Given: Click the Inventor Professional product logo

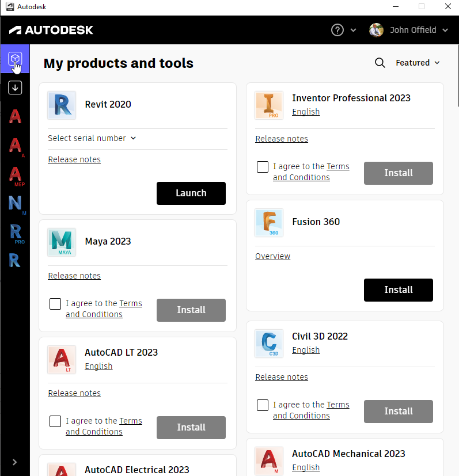Looking at the screenshot, I should pos(269,105).
